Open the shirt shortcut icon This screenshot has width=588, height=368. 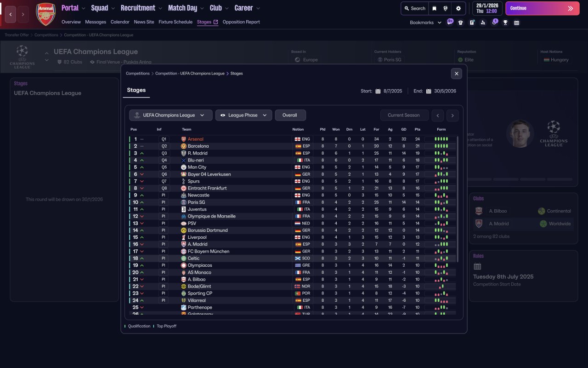(x=461, y=23)
